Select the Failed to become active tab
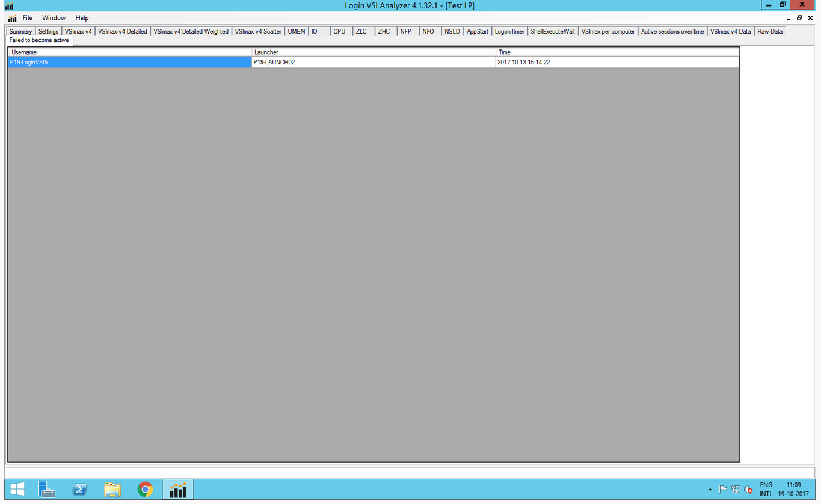The height and width of the screenshot is (504, 821). point(39,40)
